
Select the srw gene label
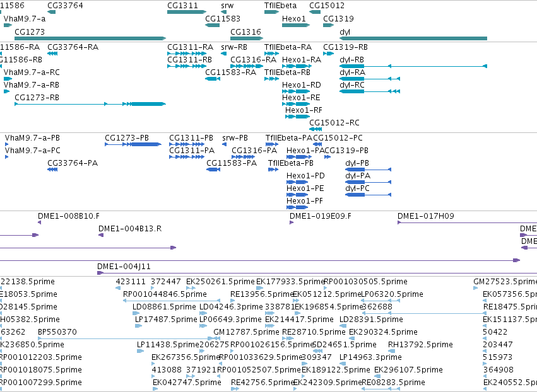click(x=227, y=6)
